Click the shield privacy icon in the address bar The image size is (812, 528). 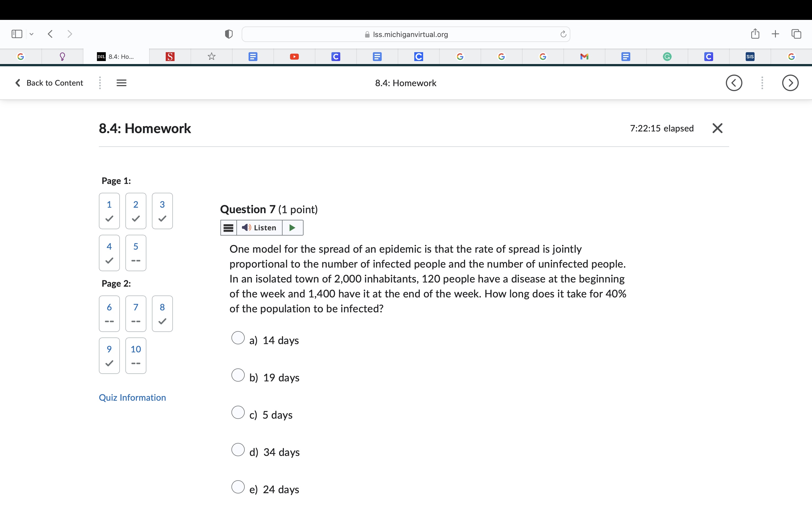click(229, 34)
